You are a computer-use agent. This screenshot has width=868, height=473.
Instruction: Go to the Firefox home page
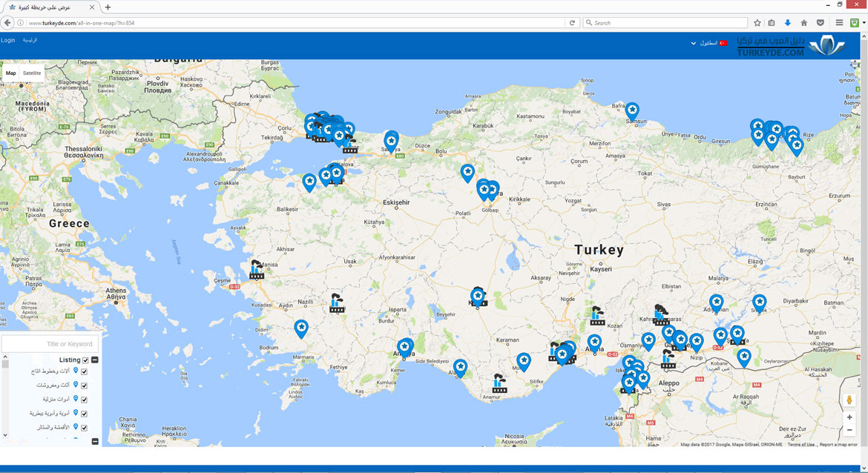click(803, 23)
